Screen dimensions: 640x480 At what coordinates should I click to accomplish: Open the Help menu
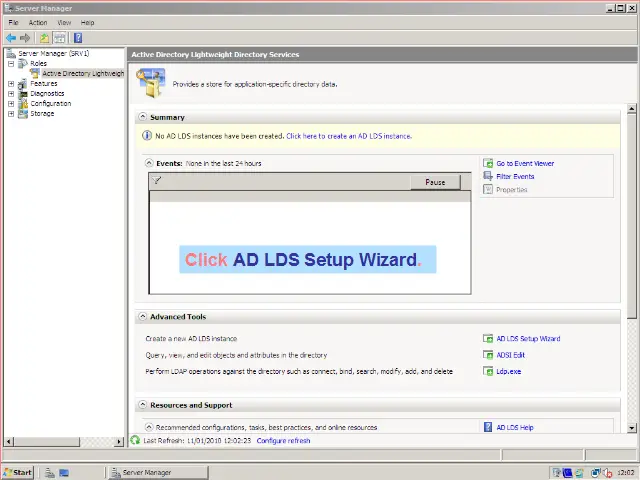[x=87, y=22]
